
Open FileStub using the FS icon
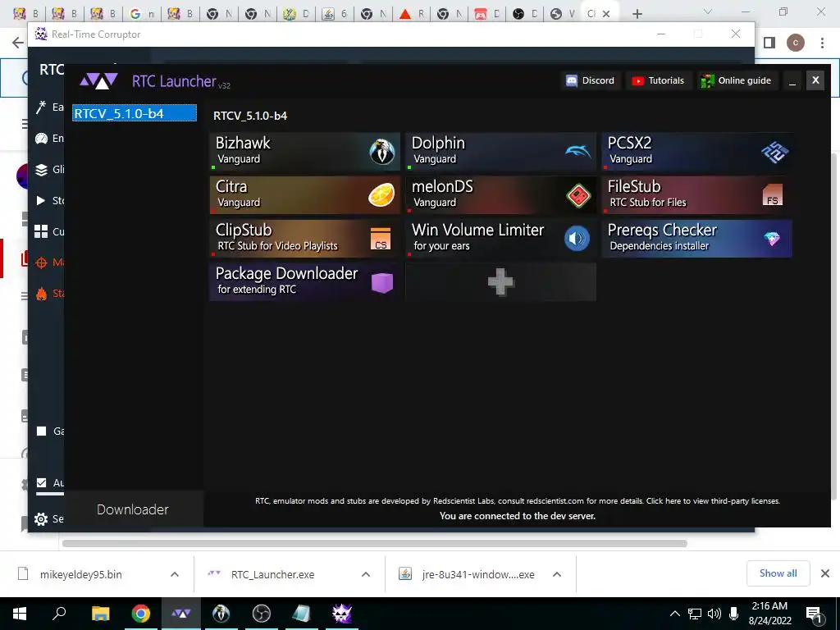773,195
